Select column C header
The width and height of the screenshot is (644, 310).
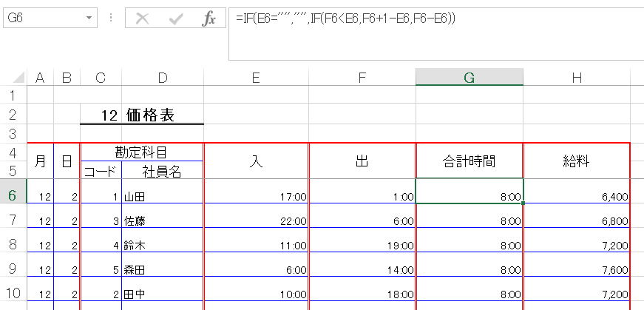pos(101,77)
